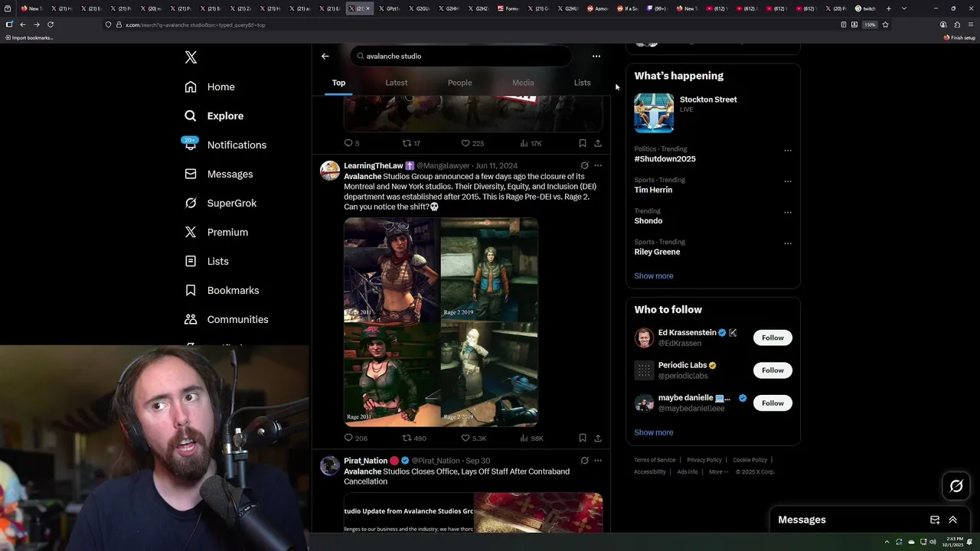980x551 pixels.
Task: Follow Ed Krassenstein
Action: 773,337
